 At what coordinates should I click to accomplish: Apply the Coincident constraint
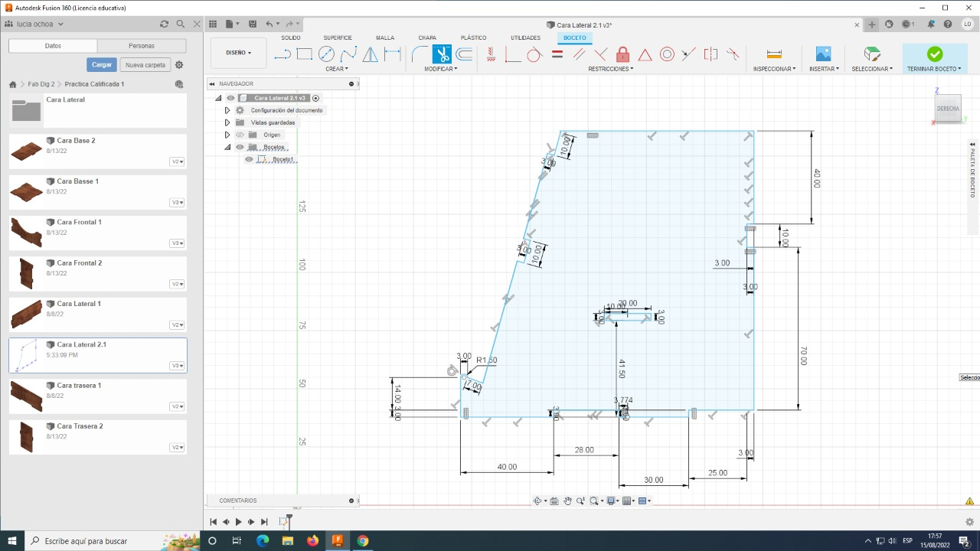click(x=513, y=54)
